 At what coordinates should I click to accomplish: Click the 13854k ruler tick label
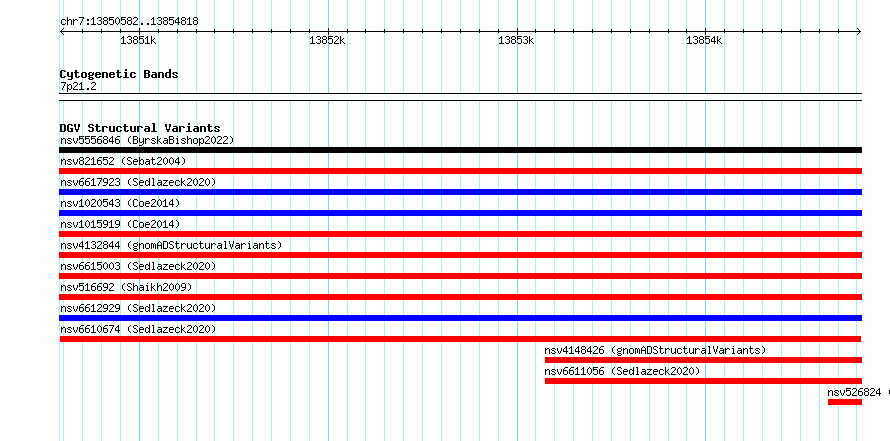point(704,40)
